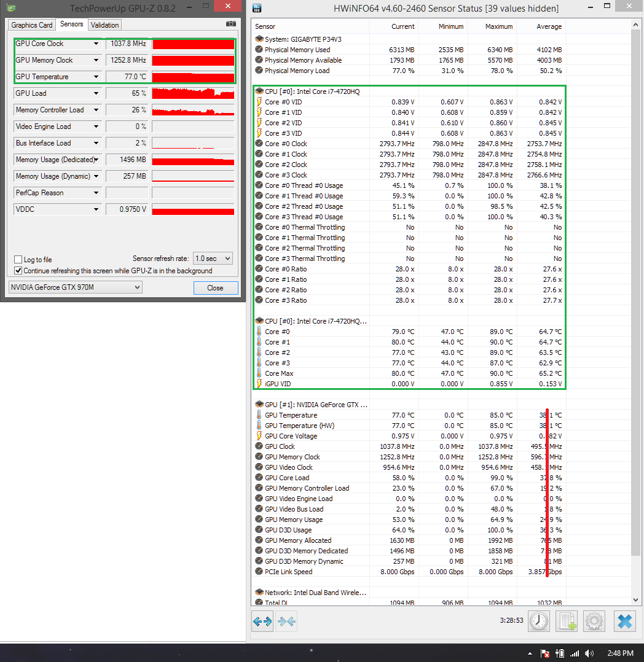Click the battery power icon in the tray
Viewport: 644px width, 662px height.
[560, 653]
